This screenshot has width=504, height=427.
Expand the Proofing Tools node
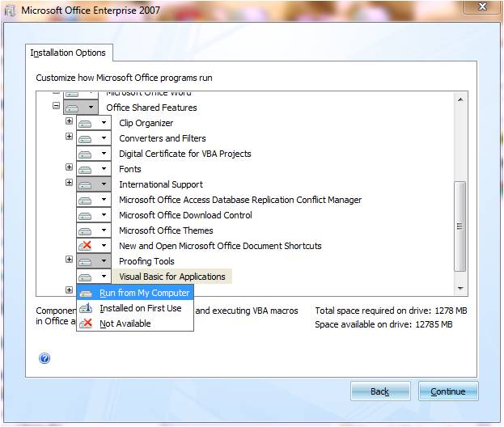69,260
